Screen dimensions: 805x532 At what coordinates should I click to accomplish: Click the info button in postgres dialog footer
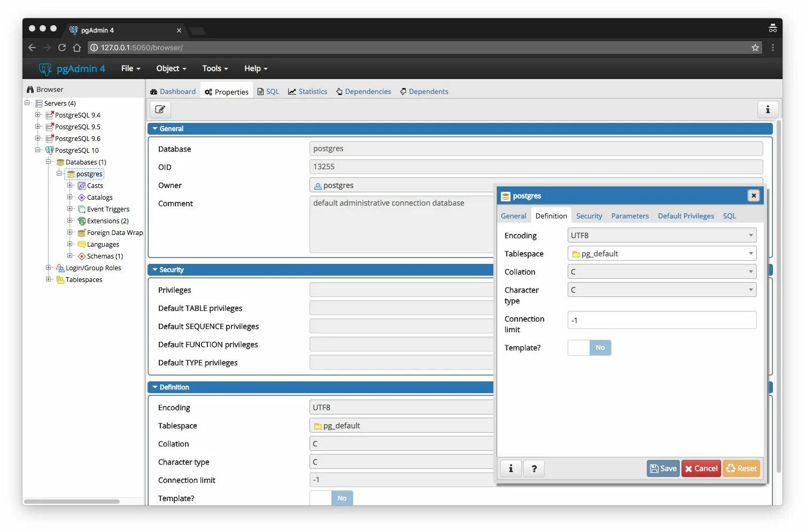[x=510, y=468]
